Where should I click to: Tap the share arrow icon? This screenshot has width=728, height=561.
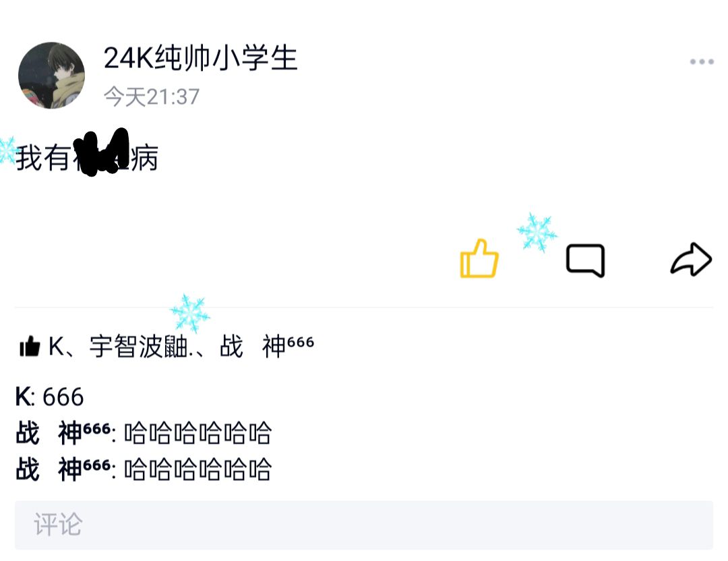click(x=691, y=259)
